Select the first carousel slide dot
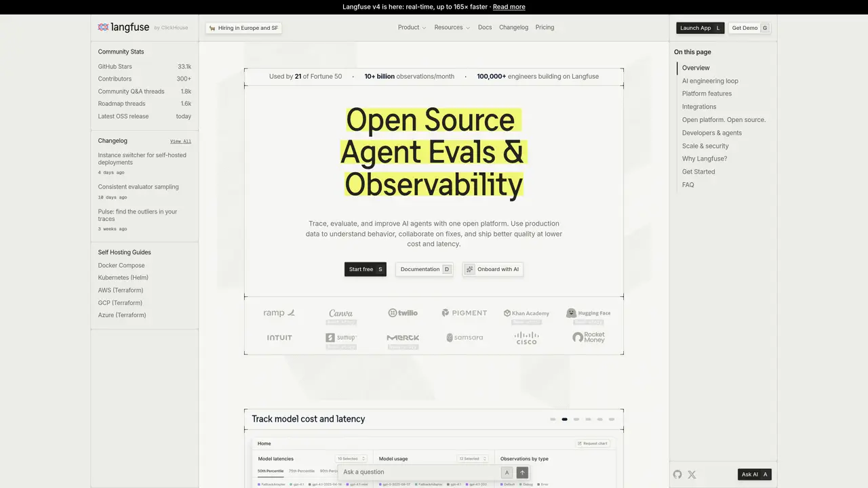 (x=553, y=420)
